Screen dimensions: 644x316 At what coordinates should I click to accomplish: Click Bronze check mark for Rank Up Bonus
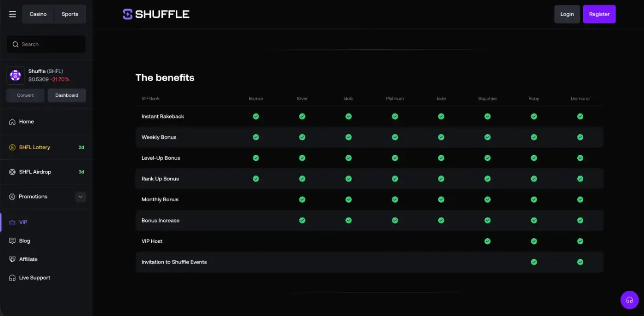click(x=256, y=179)
